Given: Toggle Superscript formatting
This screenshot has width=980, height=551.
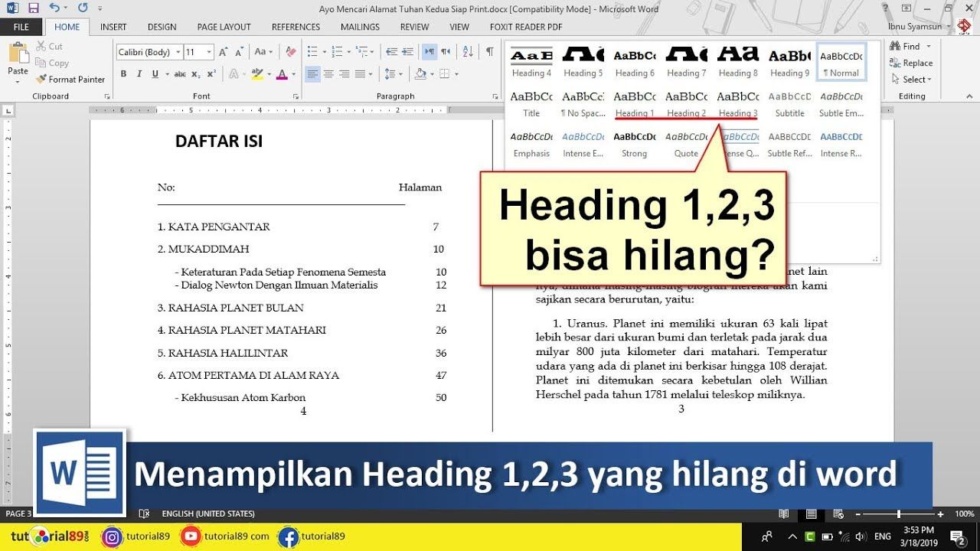Looking at the screenshot, I should pos(211,74).
